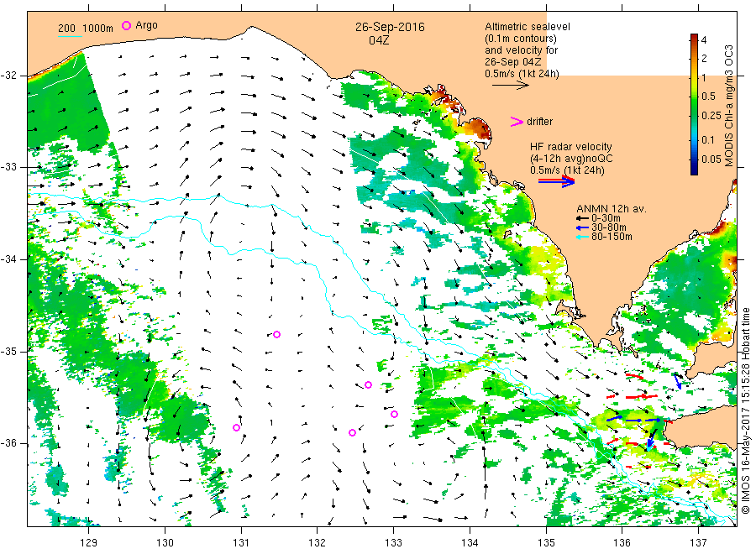This screenshot has height=554, width=756.
Task: Click the IMOS copyright timestamp text
Action: (745, 410)
